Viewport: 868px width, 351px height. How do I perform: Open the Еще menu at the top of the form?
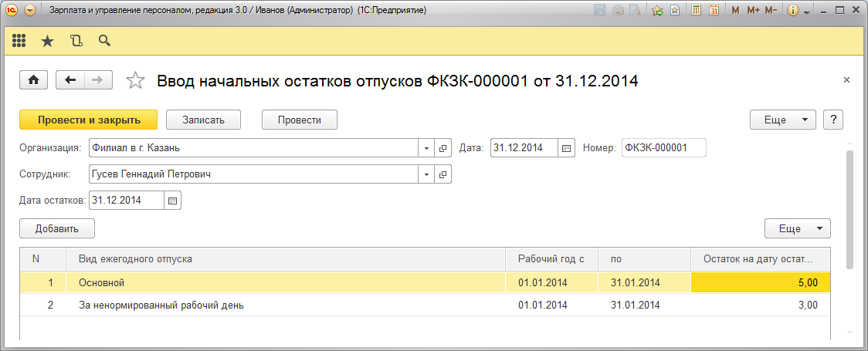click(x=783, y=120)
